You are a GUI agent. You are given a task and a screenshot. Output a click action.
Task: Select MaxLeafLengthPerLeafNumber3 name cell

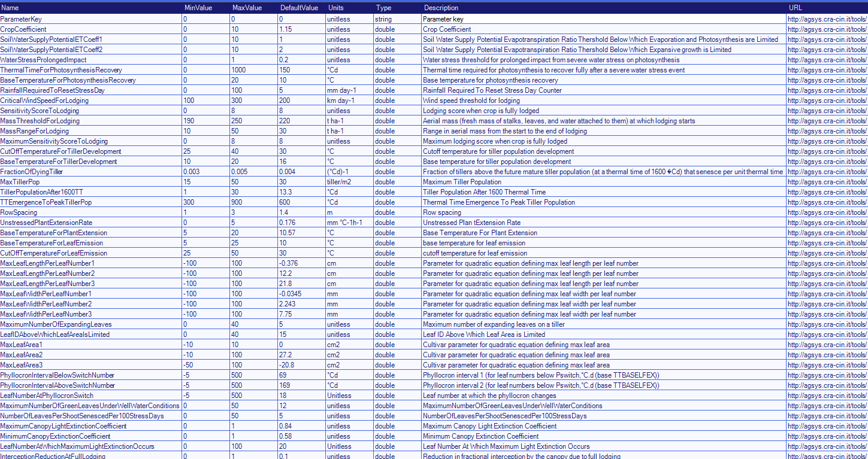91,284
